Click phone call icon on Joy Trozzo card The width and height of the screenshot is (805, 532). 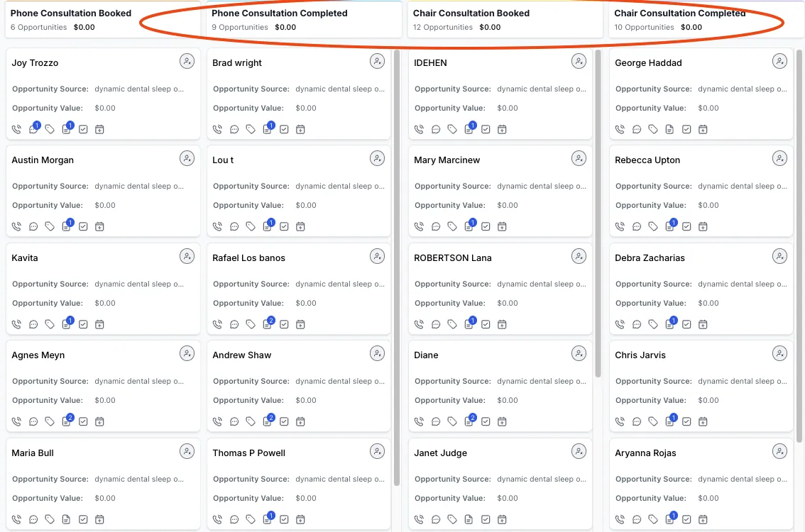[17, 130]
